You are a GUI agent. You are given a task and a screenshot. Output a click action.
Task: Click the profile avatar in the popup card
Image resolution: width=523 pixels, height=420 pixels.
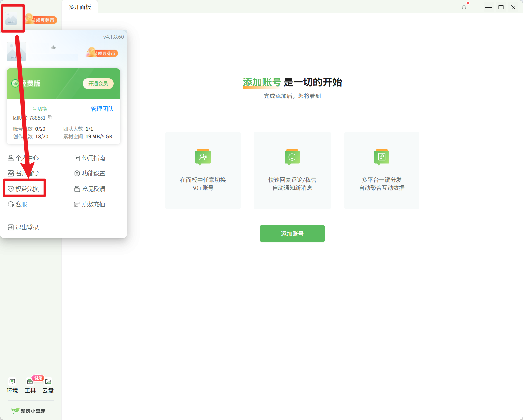(x=16, y=51)
